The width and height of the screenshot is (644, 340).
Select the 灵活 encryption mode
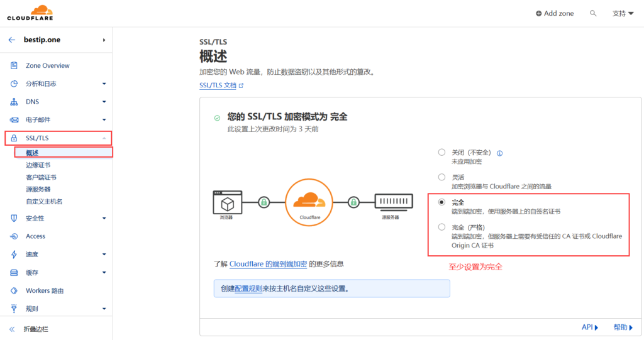pos(441,177)
